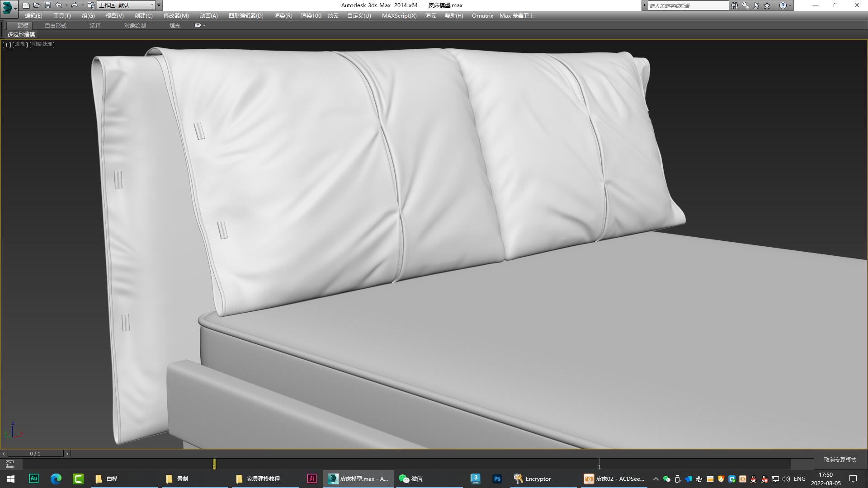
Task: Toggle the viewport shading label 明暗处理
Action: 42,44
